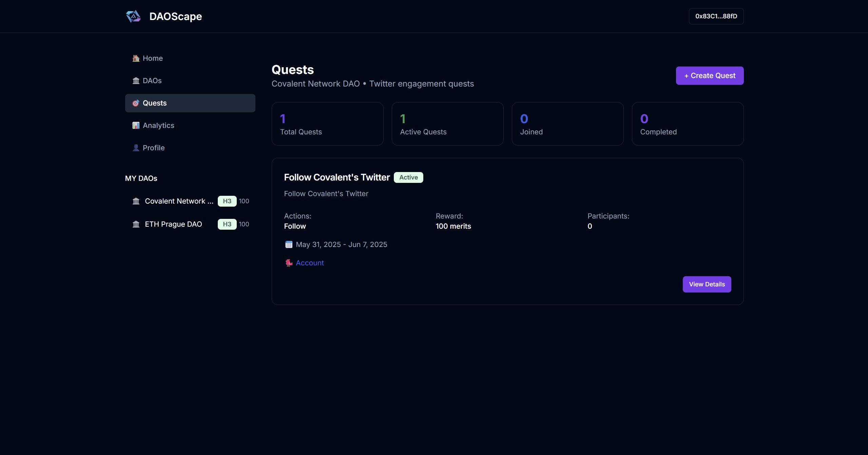868x455 pixels.
Task: Click the Analytics chart icon
Action: (136, 126)
